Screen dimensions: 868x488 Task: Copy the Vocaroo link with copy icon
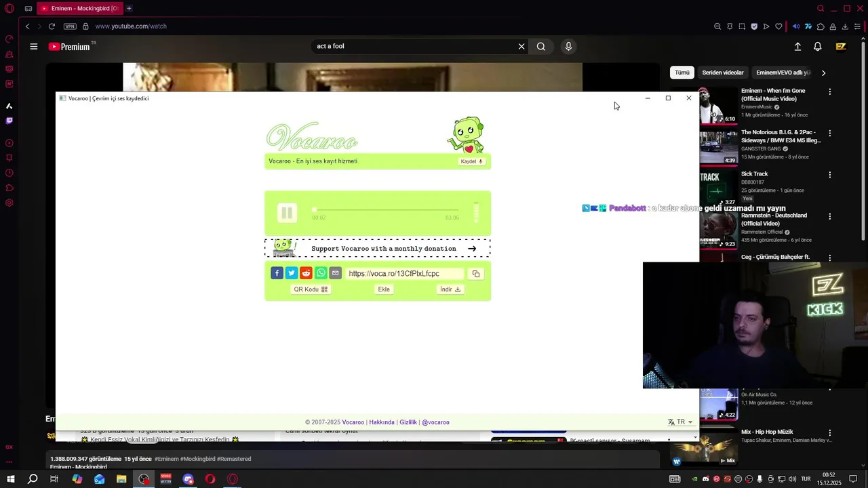tap(476, 274)
